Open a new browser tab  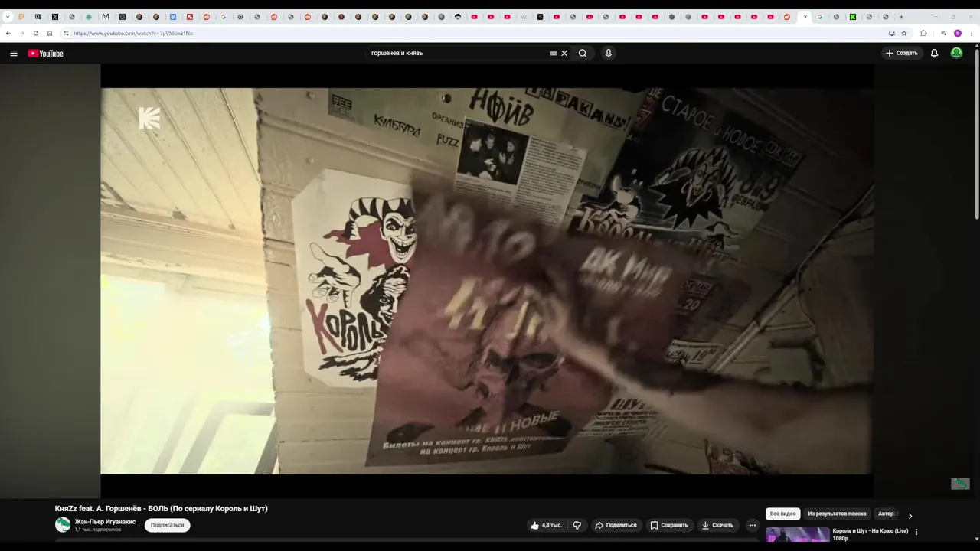[x=901, y=17]
